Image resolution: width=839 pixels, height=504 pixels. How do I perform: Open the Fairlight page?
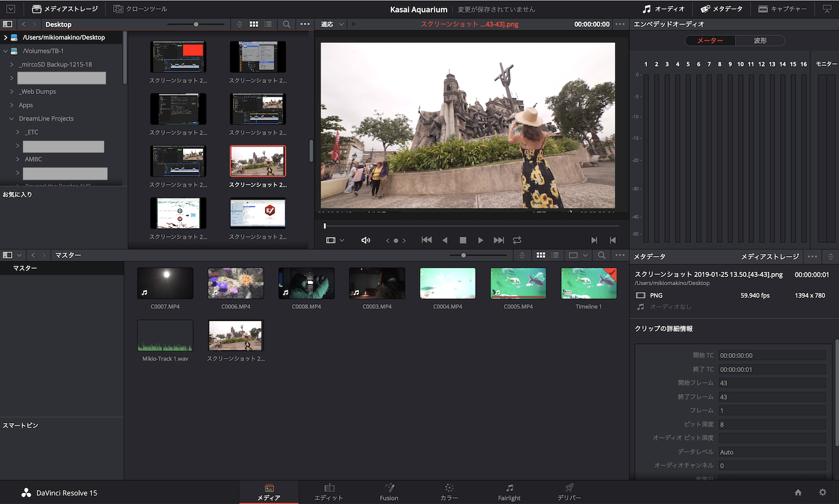coord(509,492)
